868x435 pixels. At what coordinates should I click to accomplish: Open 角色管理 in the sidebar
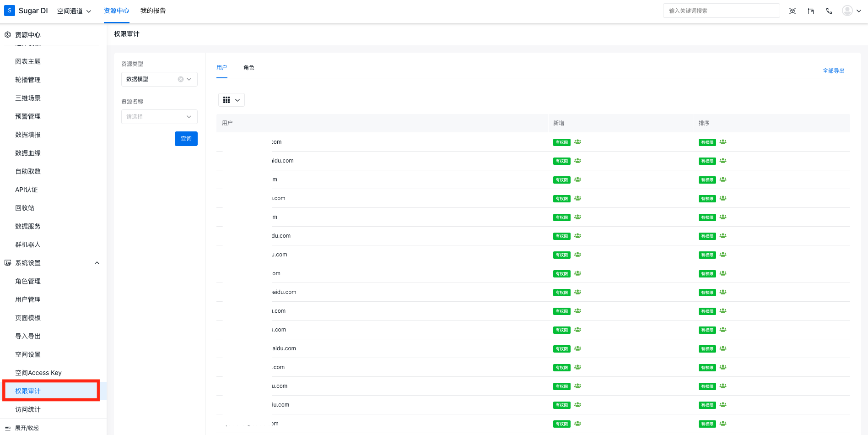click(28, 281)
